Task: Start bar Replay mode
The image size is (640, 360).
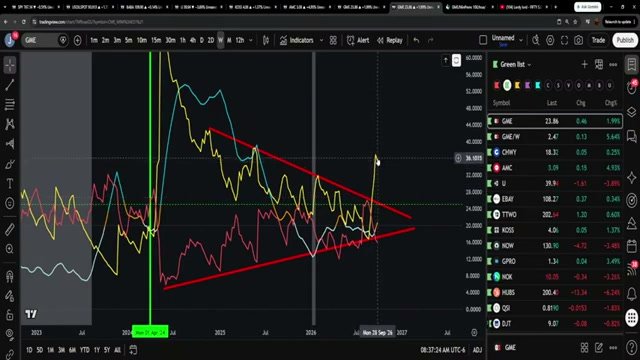Action: [x=390, y=40]
